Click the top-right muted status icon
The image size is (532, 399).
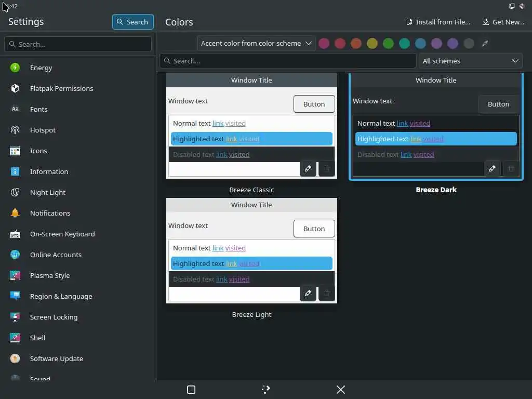tap(522, 6)
